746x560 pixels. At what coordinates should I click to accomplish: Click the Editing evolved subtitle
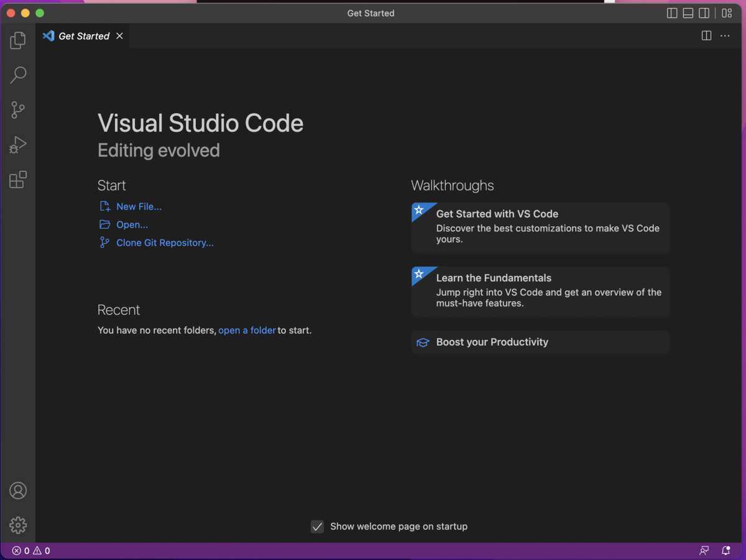coord(159,150)
